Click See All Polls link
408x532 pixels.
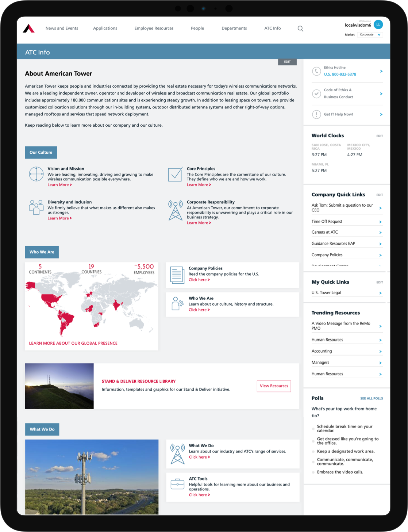tap(372, 398)
